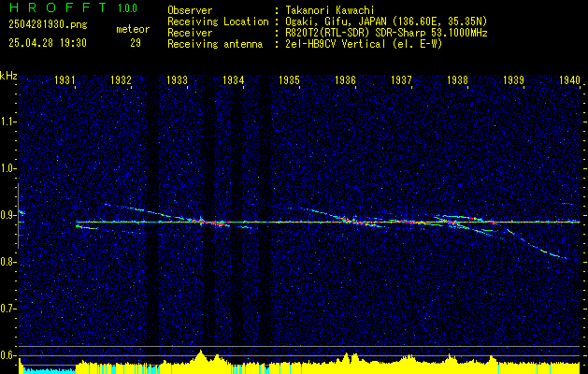588x374 pixels.
Task: Select the location text Ogaki, Gifu, JAPAN
Action: coord(336,22)
